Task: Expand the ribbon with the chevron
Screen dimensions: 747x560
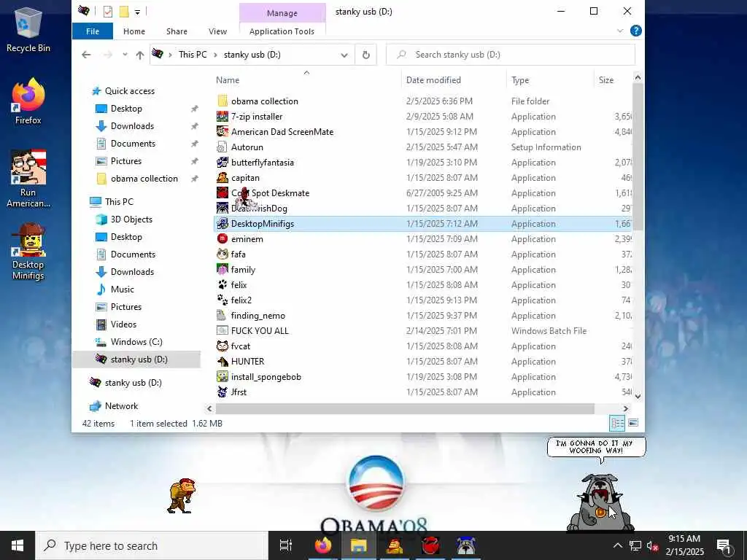Action: tap(620, 31)
